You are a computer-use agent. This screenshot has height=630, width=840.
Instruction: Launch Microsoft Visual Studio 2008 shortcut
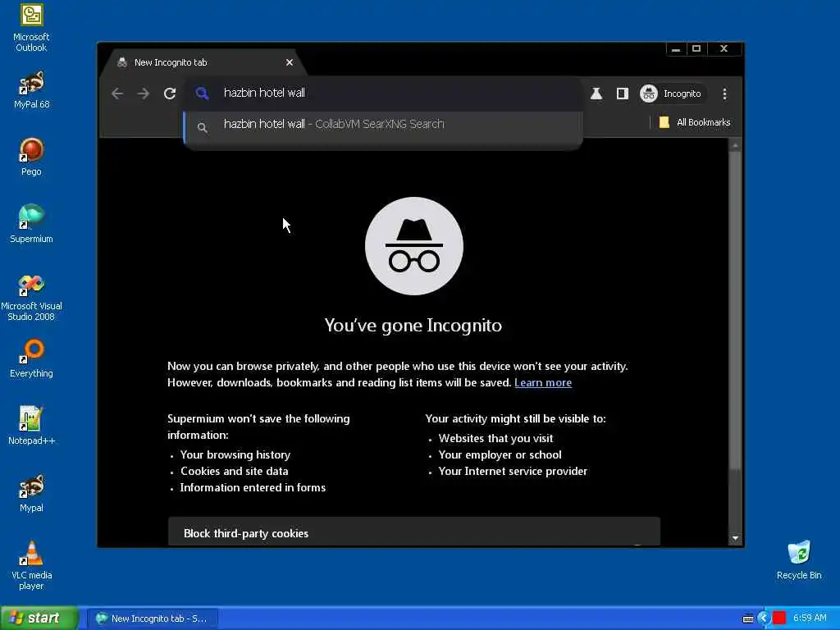[x=31, y=297]
